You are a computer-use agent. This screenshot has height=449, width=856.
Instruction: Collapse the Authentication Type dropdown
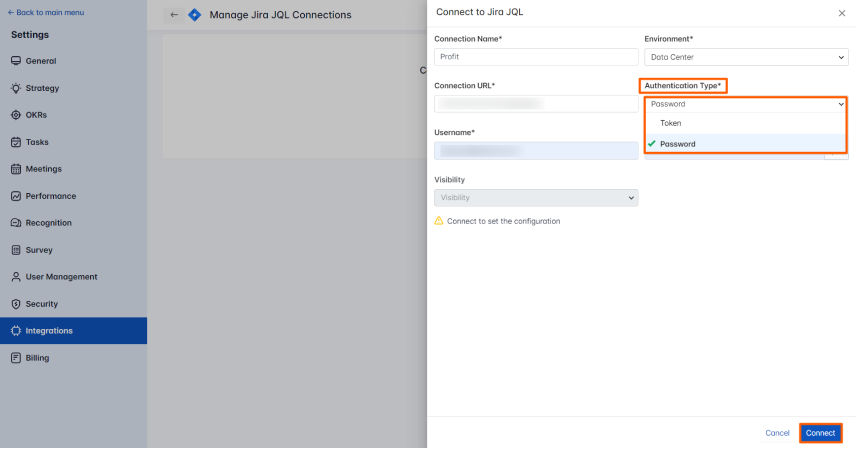click(x=745, y=104)
